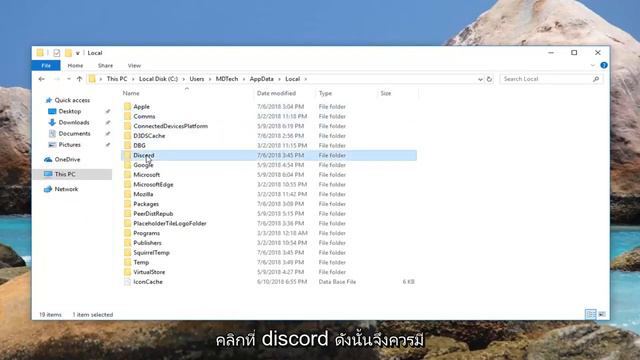Viewport: 640px width, 360px height.
Task: Select the Google folder
Action: click(x=143, y=165)
